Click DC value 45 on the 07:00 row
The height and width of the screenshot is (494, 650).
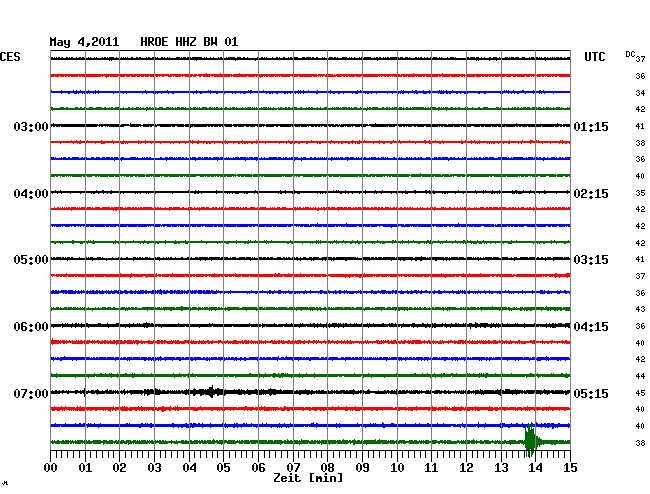point(640,393)
